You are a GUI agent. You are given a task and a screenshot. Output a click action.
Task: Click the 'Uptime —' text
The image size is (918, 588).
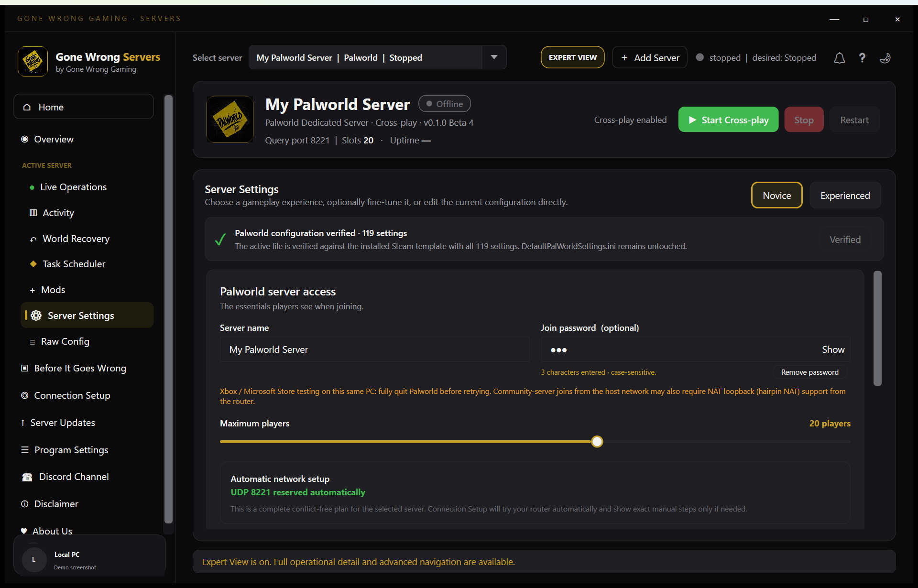click(x=410, y=140)
